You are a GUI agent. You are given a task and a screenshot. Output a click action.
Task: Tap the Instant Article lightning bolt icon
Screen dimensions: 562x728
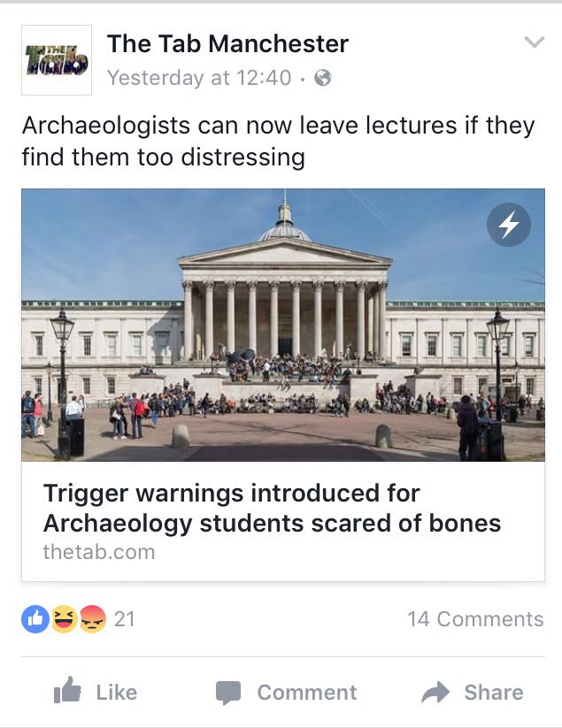[509, 225]
